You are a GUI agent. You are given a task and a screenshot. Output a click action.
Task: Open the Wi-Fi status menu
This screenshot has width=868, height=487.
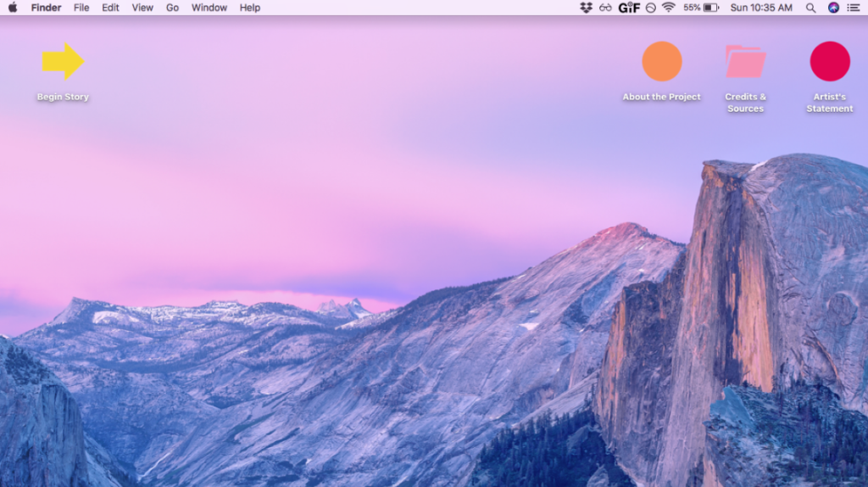[669, 8]
